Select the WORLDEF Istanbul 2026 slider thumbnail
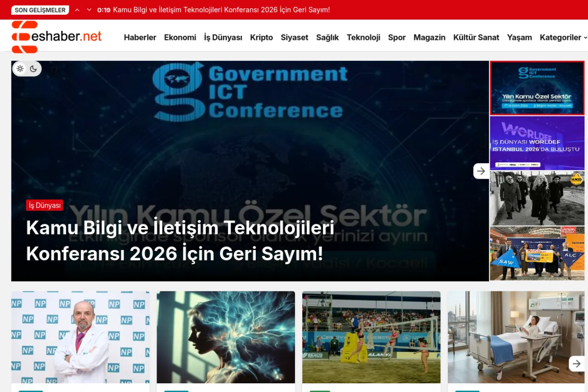Screen dimensions: 588x392 (537, 143)
